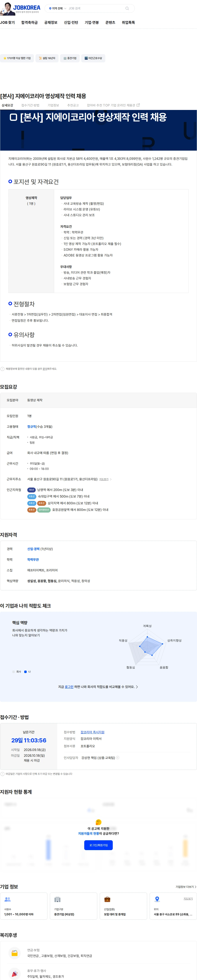Click the search magnifier icon
The width and height of the screenshot is (197, 980).
pyautogui.click(x=127, y=8)
